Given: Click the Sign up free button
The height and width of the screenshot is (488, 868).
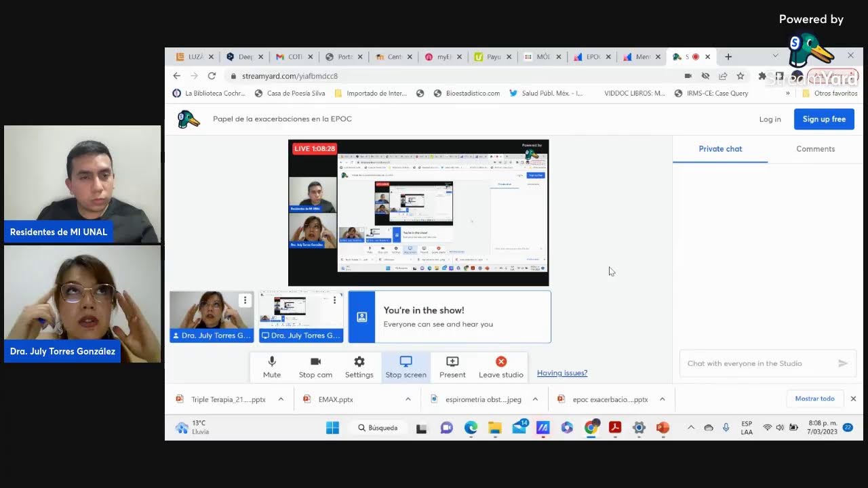Looking at the screenshot, I should point(824,119).
